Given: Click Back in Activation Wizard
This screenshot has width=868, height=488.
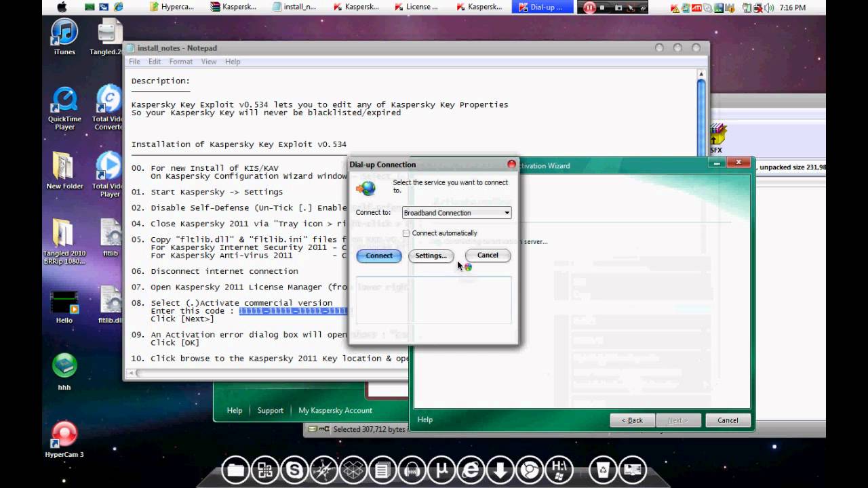Looking at the screenshot, I should (632, 420).
